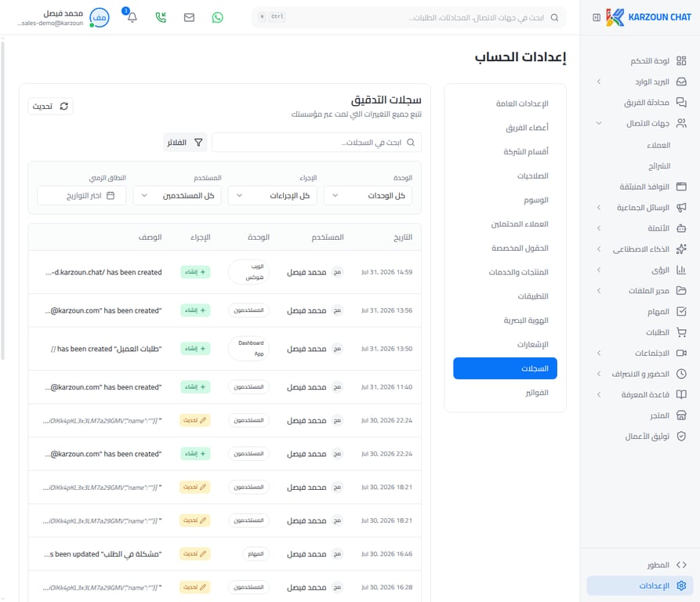Open الرسائل الجماعية megaphone icon
This screenshot has width=700, height=602.
[681, 207]
